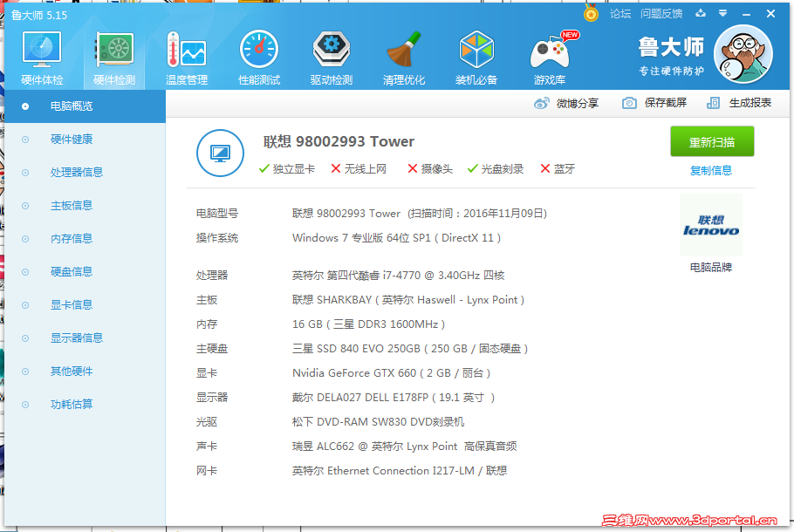Click the 无线上网 cross status

359,169
